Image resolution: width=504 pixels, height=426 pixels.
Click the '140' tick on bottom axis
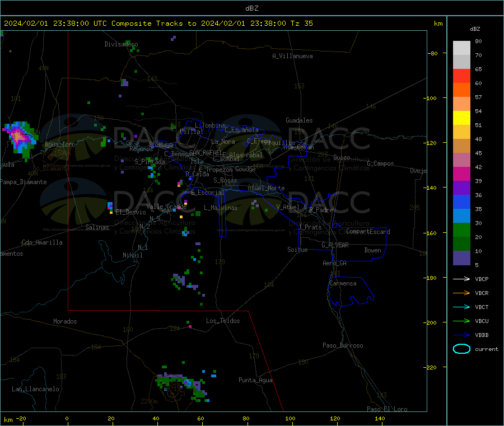coord(380,419)
